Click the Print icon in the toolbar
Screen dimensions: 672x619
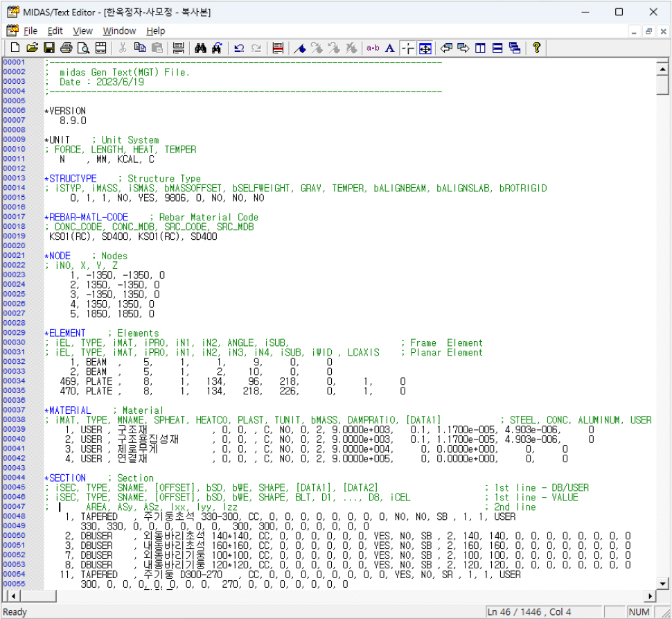[x=66, y=48]
